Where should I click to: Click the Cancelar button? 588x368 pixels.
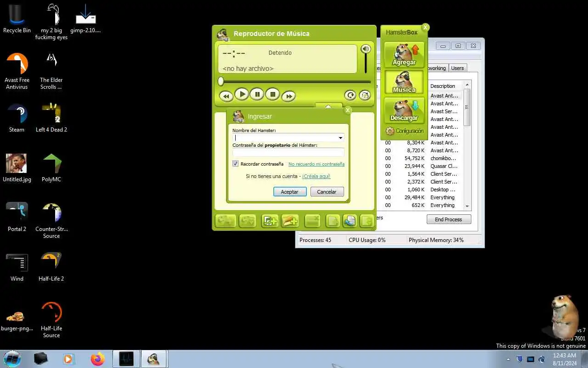[x=327, y=192]
